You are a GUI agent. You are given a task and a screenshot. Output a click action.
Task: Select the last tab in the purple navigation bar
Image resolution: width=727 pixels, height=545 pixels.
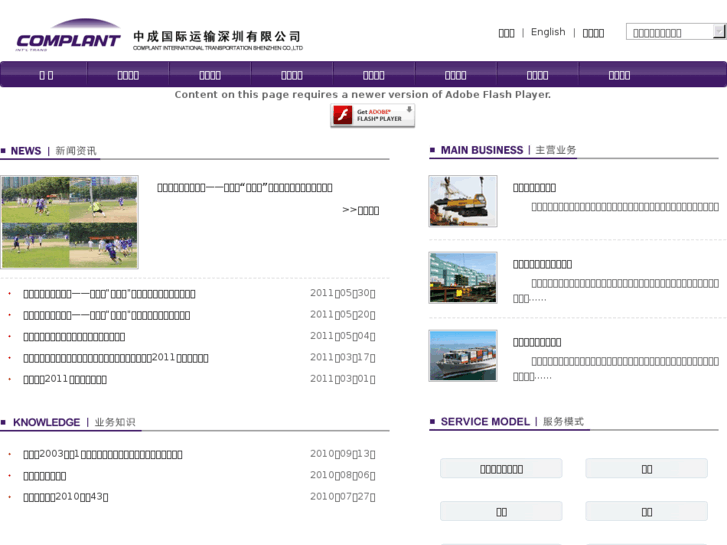619,75
